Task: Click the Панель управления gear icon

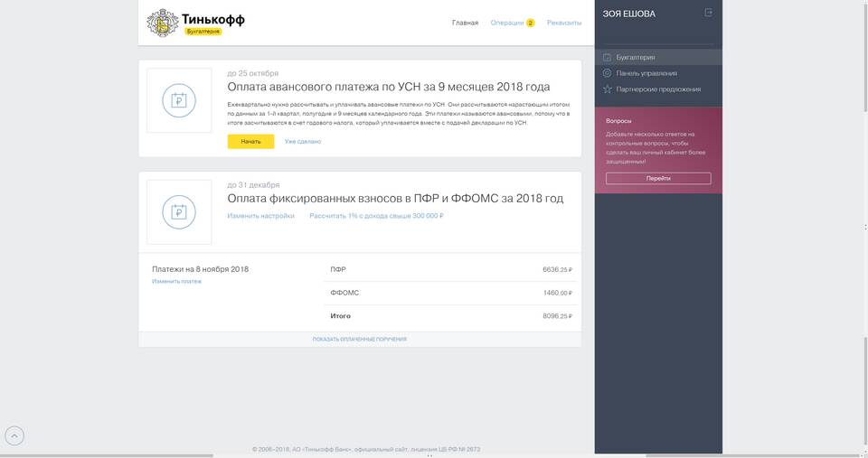Action: [607, 73]
